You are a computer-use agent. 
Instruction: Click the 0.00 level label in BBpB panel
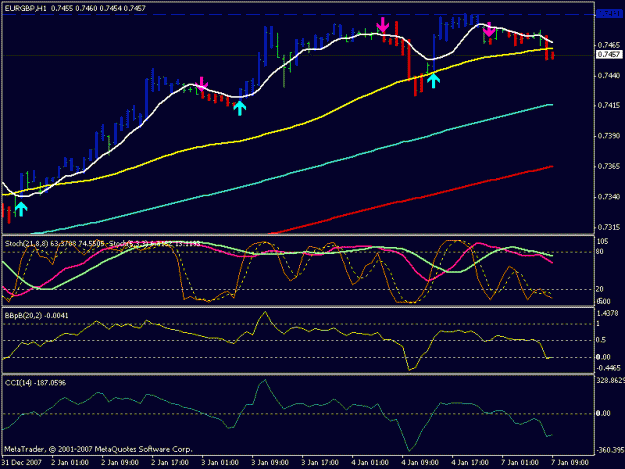coord(603,357)
